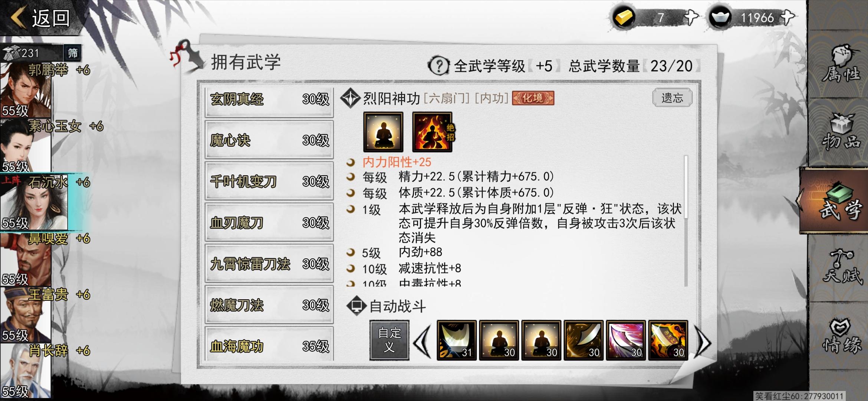Show previous auto-battle skills with left arrow

tap(422, 342)
